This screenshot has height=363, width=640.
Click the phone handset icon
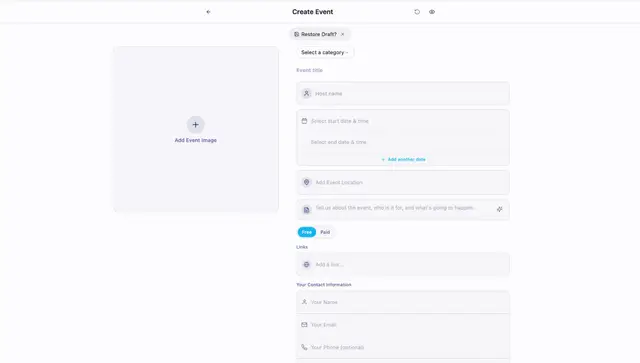click(x=304, y=347)
